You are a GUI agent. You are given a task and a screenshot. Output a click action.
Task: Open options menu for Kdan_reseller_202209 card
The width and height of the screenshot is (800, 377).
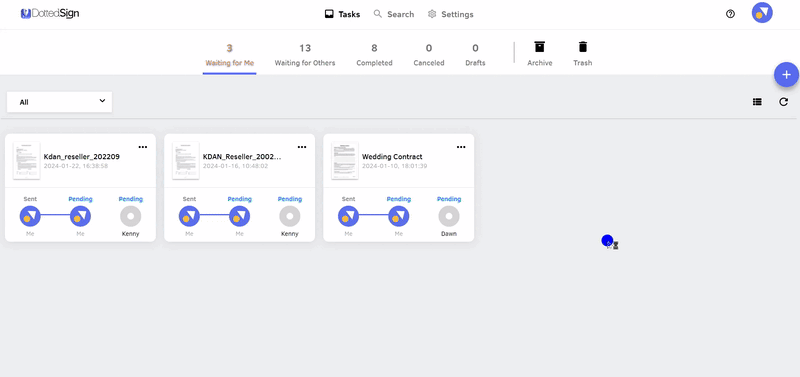click(x=143, y=147)
